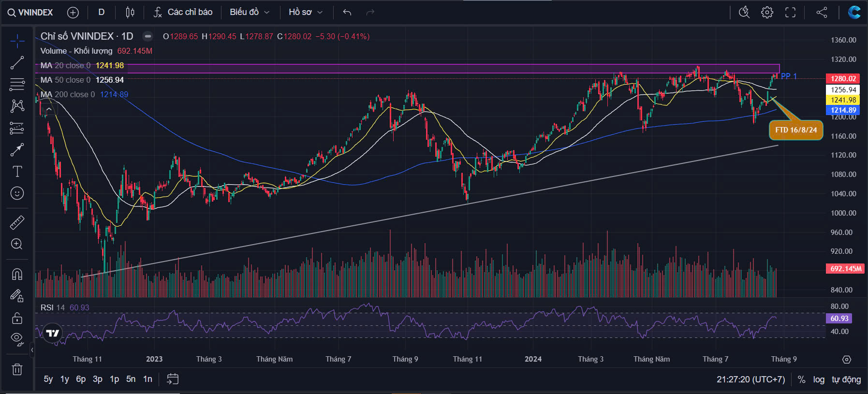The width and height of the screenshot is (868, 394).
Task: Toggle the log scale option
Action: 818,379
